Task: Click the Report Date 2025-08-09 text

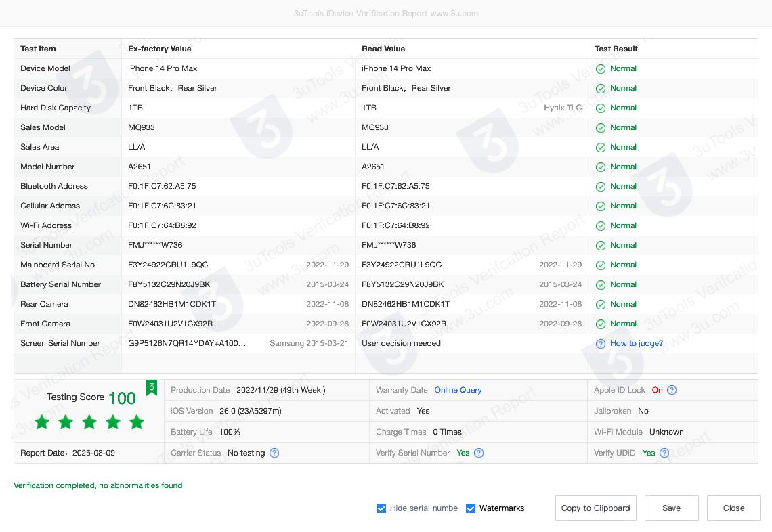Action: coord(93,453)
